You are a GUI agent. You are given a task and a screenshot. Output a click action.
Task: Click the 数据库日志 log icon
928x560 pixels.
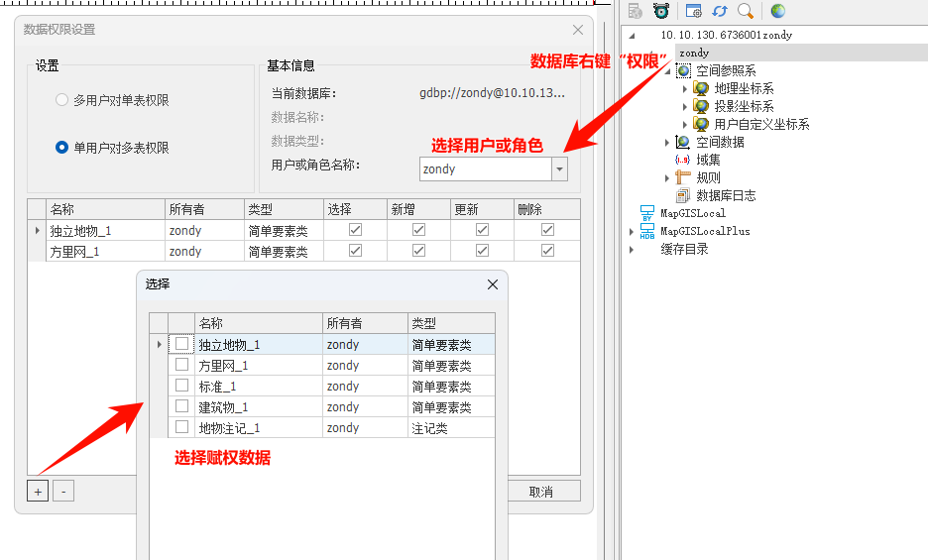(682, 195)
